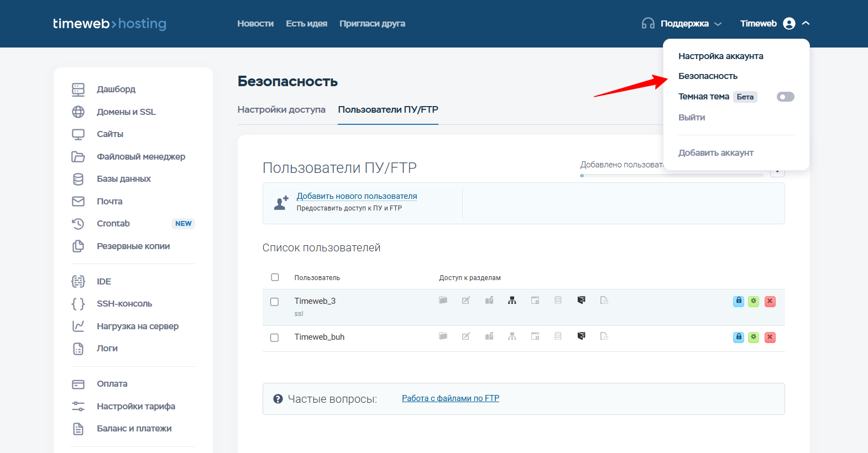Select all users with header checkbox
This screenshot has height=453, width=868.
point(275,277)
